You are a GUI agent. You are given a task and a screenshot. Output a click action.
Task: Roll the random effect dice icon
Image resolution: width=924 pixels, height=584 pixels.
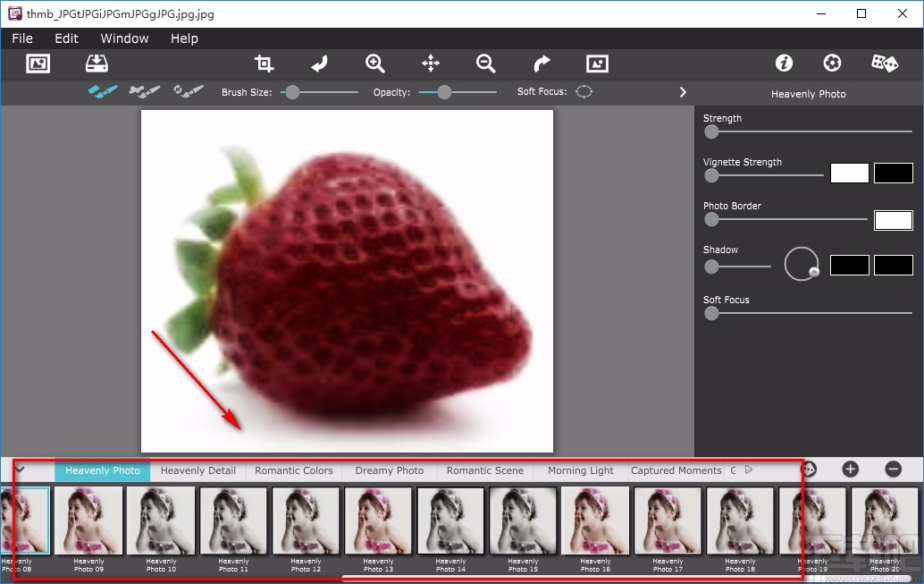coord(884,63)
